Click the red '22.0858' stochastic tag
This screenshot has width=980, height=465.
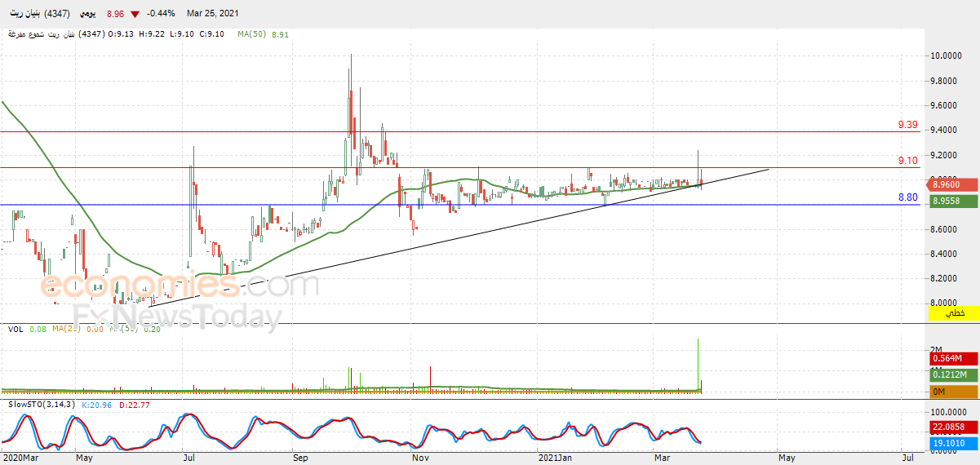(x=954, y=427)
